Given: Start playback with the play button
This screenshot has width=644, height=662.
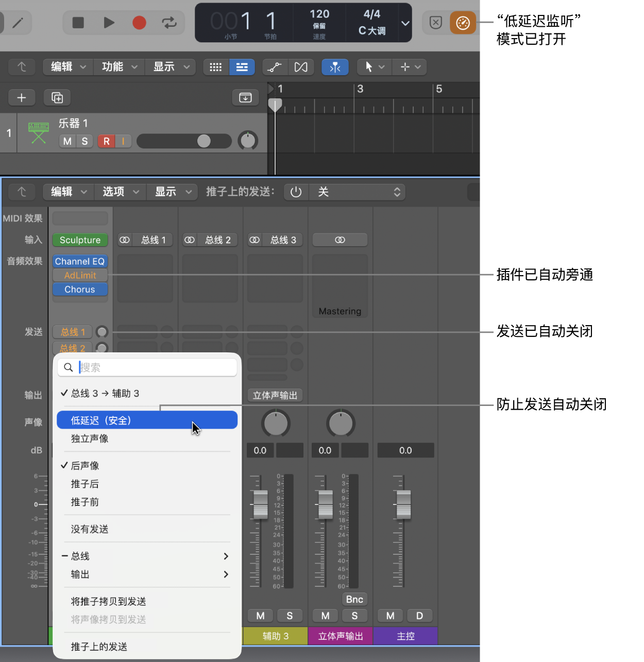Looking at the screenshot, I should pos(109,23).
